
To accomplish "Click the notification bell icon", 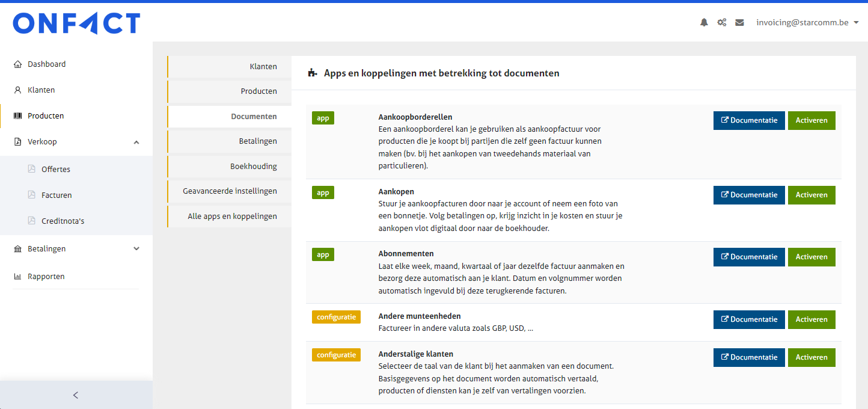I will click(x=704, y=23).
